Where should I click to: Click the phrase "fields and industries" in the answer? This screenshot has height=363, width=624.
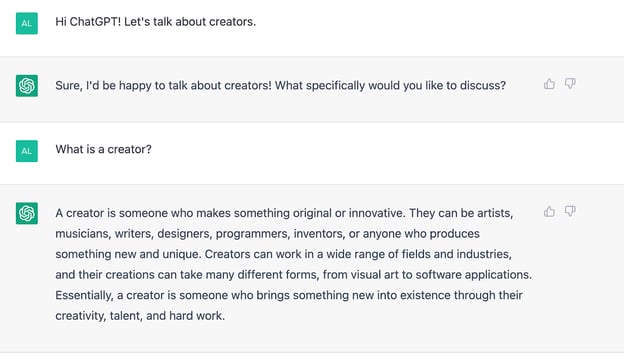[x=456, y=254]
